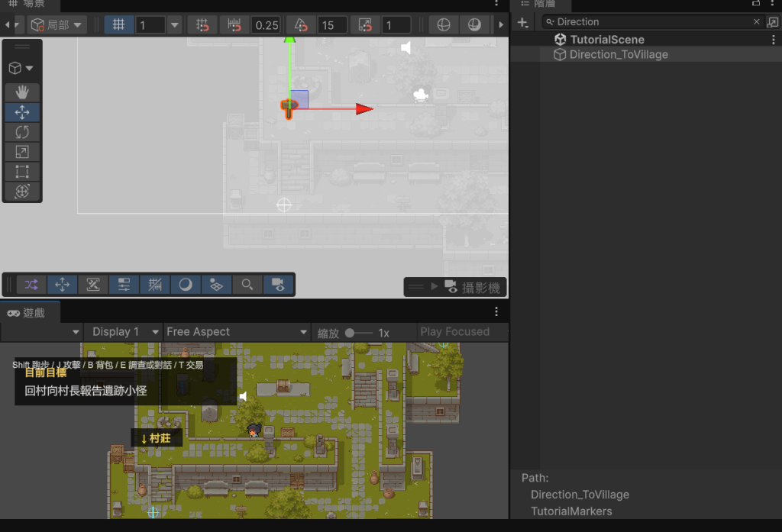Toggle the scene grid visibility button
This screenshot has width=782, height=532.
coord(118,24)
